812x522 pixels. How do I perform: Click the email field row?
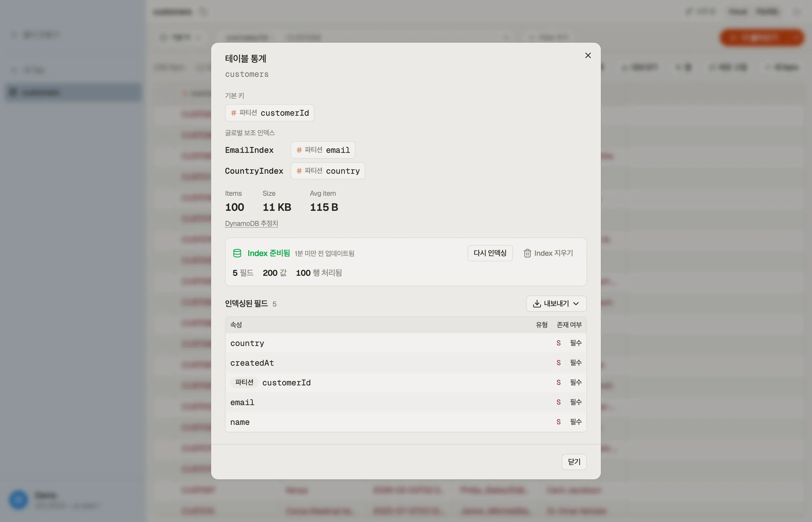pos(406,402)
